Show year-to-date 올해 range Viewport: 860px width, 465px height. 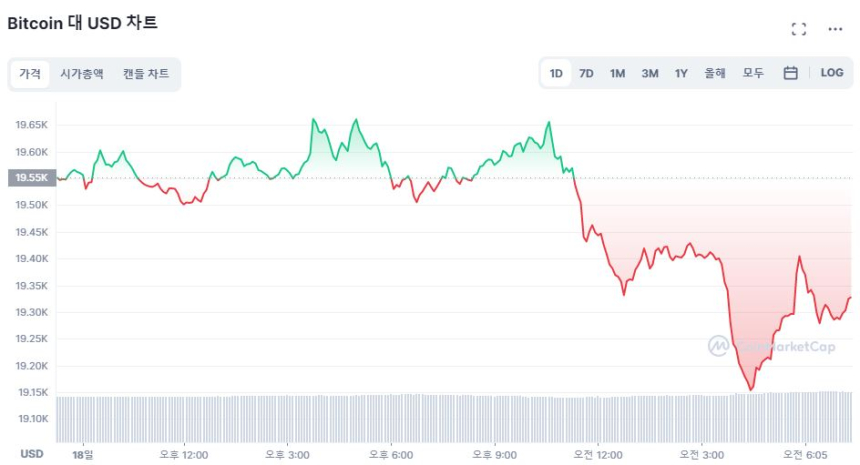point(715,73)
